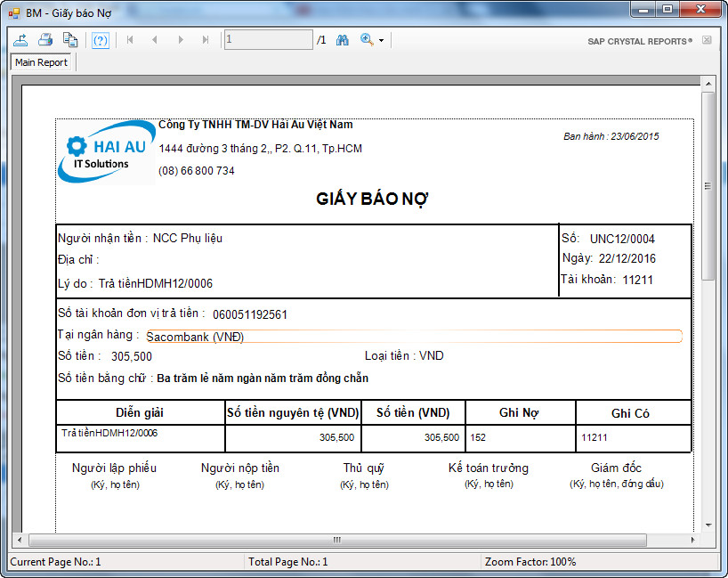728x578 pixels.
Task: Click the Số tiền nguyên tệ (VND) header
Action: (293, 412)
